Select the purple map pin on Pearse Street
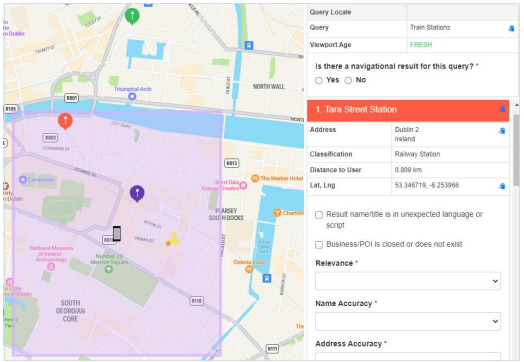The image size is (524, 362). point(137,194)
